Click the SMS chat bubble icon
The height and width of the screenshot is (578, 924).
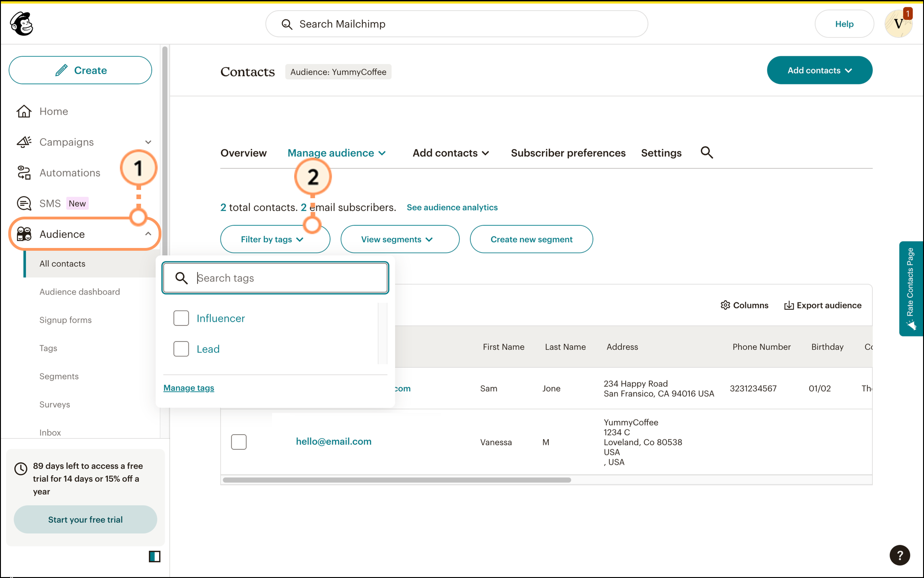(24, 203)
